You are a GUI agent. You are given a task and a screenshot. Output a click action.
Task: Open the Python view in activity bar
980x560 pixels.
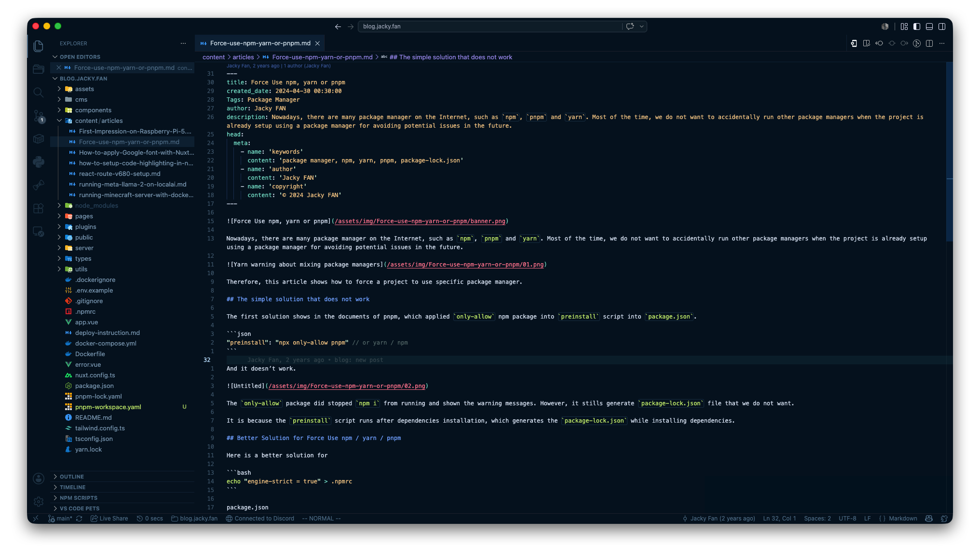[x=39, y=162]
